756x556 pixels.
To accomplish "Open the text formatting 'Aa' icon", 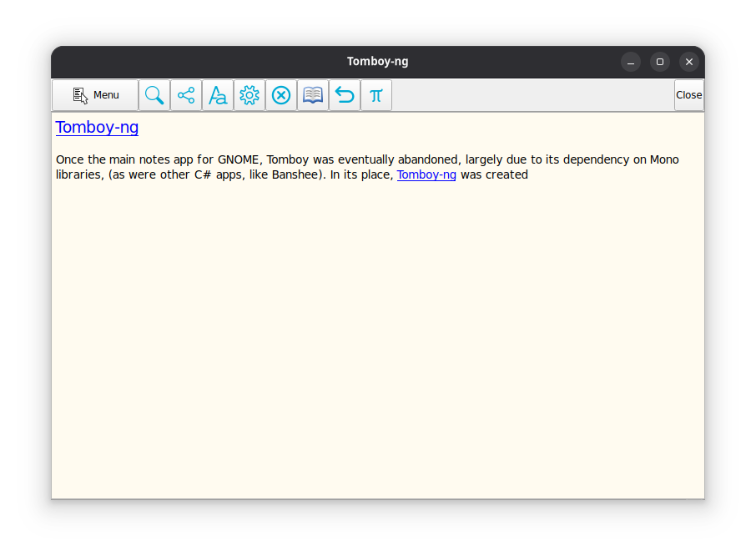I will pos(218,95).
